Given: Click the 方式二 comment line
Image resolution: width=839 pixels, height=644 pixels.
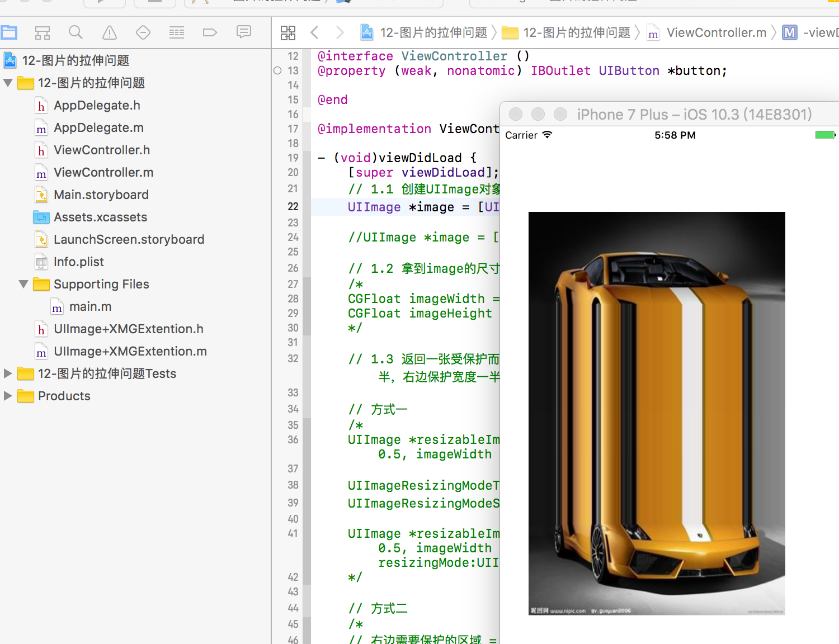Looking at the screenshot, I should point(378,608).
